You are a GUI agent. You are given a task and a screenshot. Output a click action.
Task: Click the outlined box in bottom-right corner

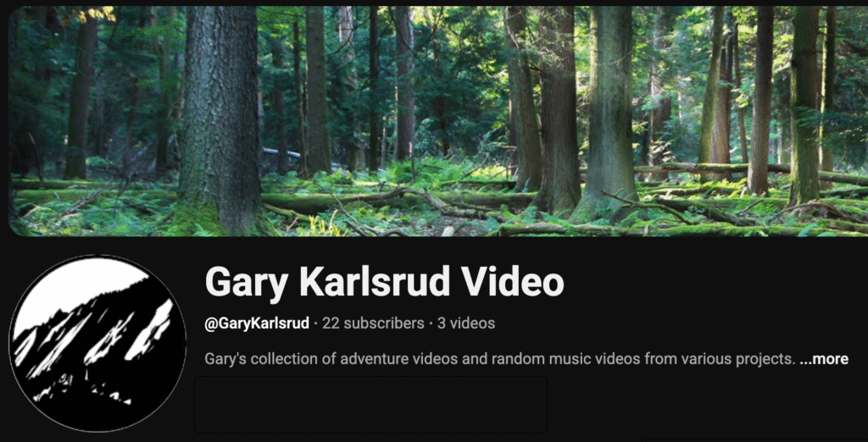pyautogui.click(x=755, y=440)
